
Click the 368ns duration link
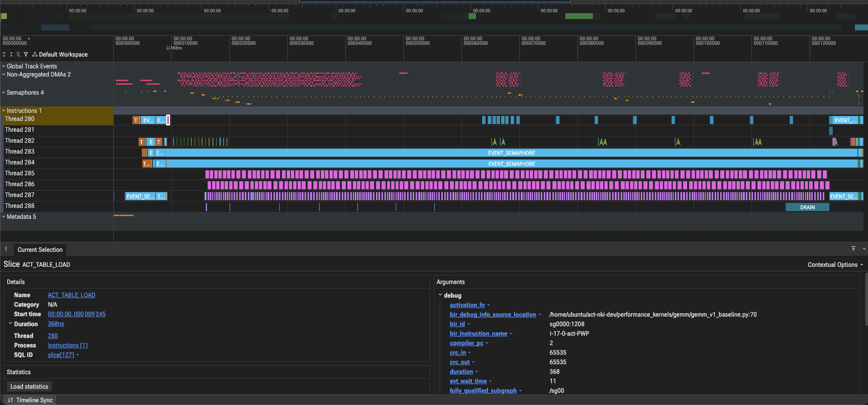[x=56, y=323]
